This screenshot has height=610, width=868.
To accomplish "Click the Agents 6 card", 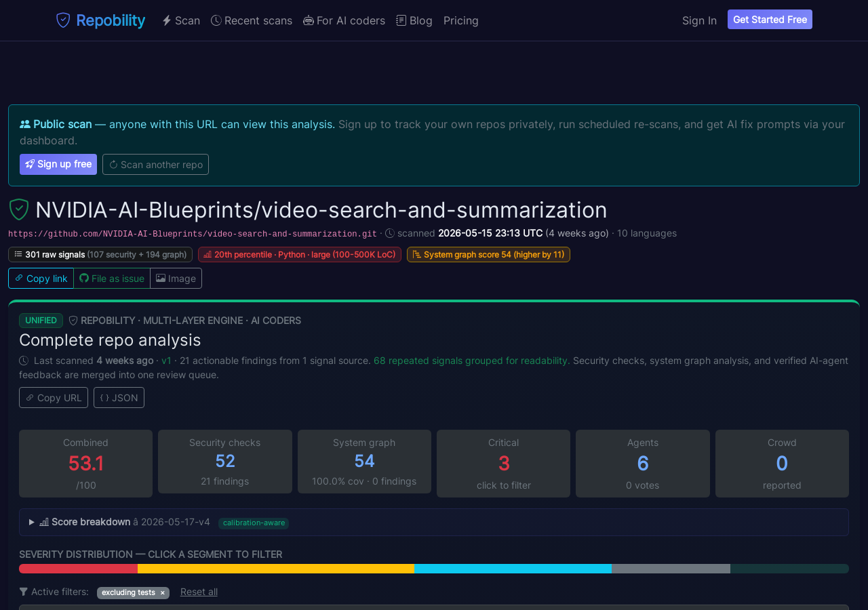I will 643,464.
